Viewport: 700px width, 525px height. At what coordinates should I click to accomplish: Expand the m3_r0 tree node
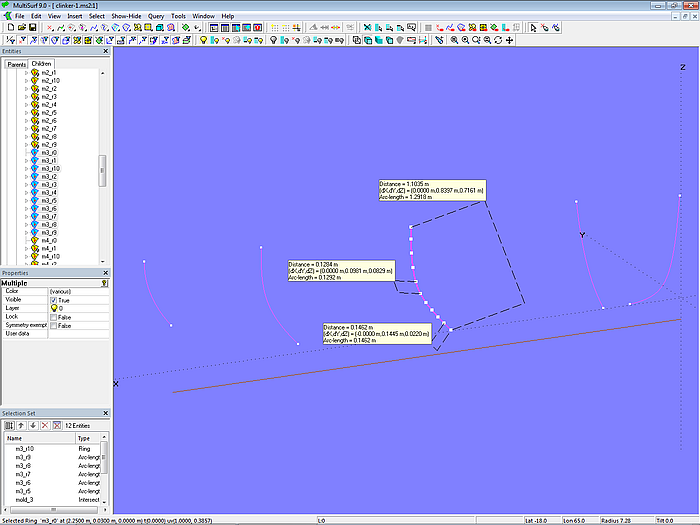pos(26,153)
